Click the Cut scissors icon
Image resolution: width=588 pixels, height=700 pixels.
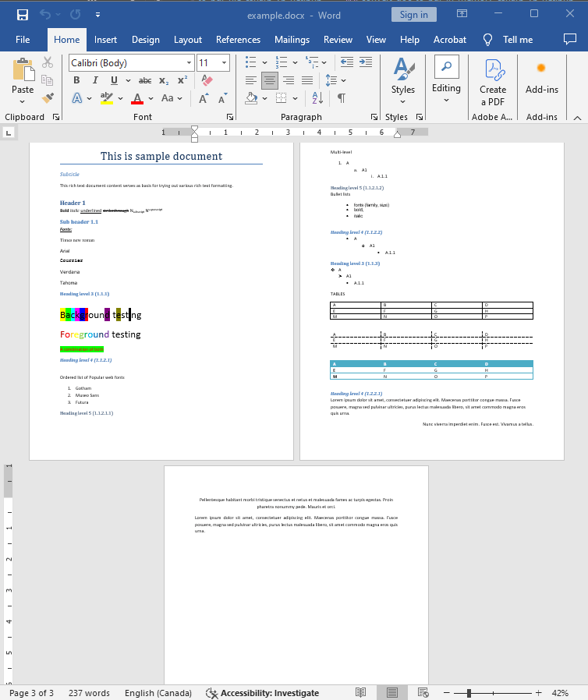48,62
